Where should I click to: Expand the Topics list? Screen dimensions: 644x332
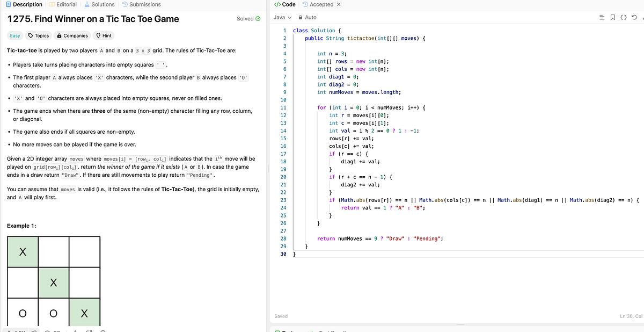click(39, 35)
